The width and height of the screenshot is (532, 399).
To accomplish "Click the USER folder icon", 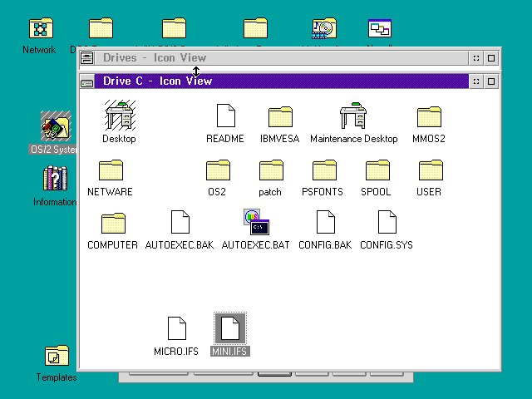I will [x=431, y=170].
